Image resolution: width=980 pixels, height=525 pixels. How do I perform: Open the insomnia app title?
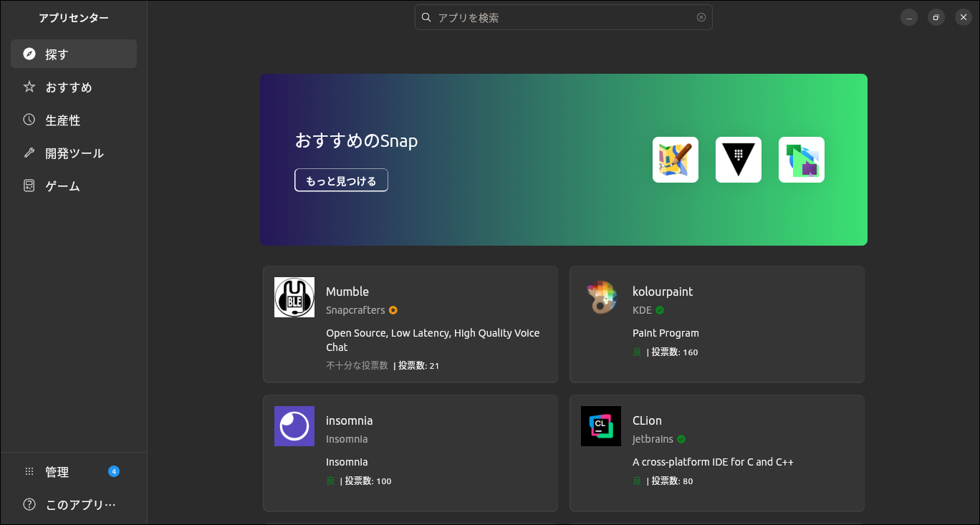tap(350, 420)
